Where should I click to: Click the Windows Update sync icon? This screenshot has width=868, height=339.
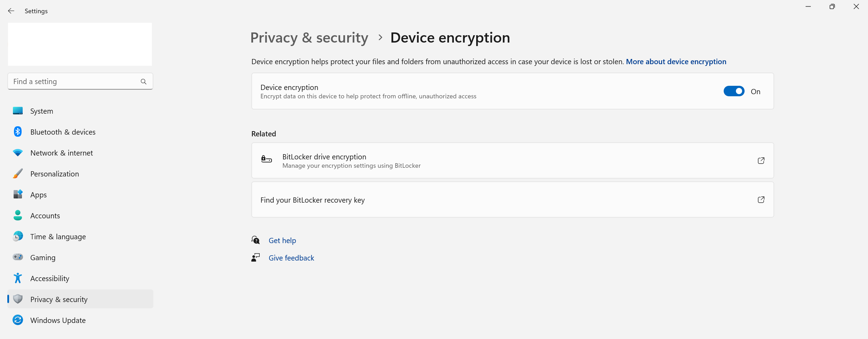coord(18,320)
